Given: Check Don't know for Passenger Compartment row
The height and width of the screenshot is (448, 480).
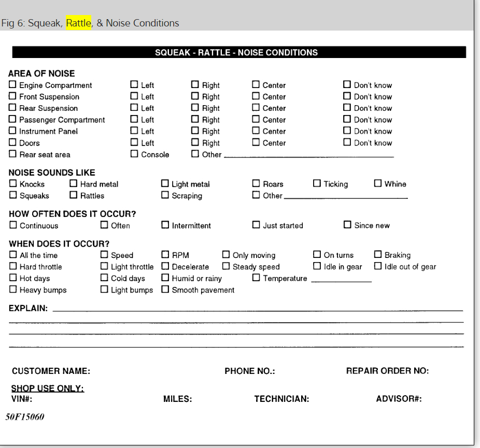Looking at the screenshot, I should pos(347,119).
